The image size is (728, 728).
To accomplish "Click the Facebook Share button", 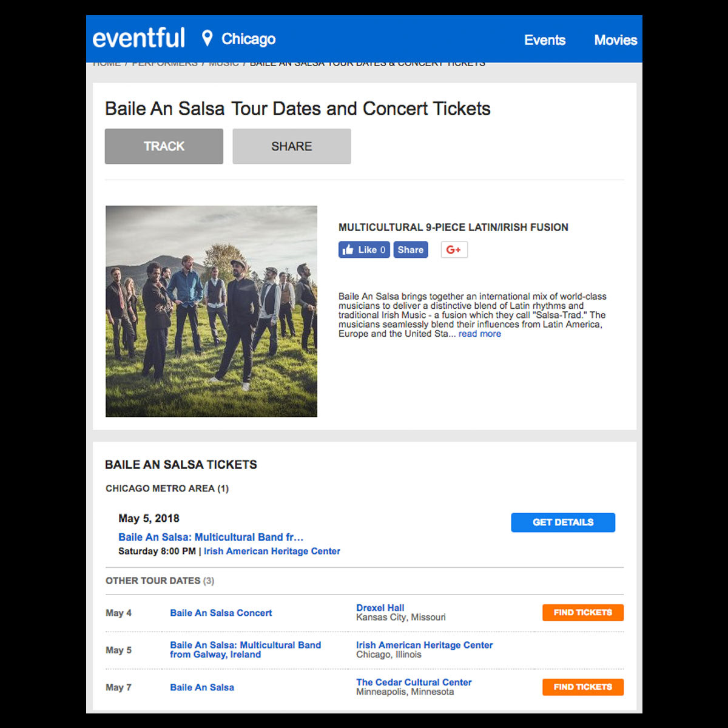I will (x=411, y=250).
